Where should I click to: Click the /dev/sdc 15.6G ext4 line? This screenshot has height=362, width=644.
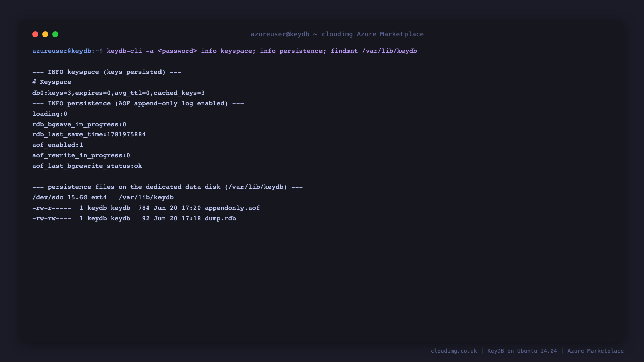pyautogui.click(x=103, y=197)
